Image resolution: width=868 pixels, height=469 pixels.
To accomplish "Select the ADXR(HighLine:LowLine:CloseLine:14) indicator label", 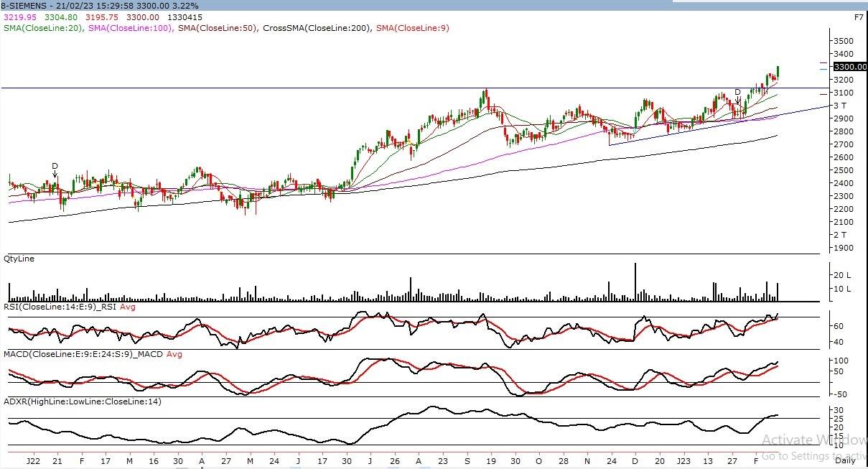I will point(83,401).
